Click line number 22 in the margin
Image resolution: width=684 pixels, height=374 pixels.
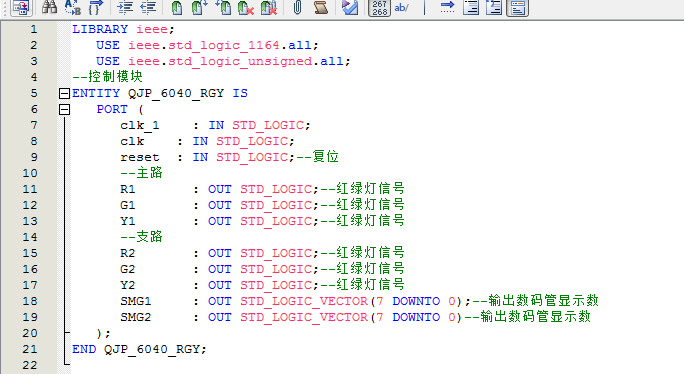pyautogui.click(x=30, y=365)
